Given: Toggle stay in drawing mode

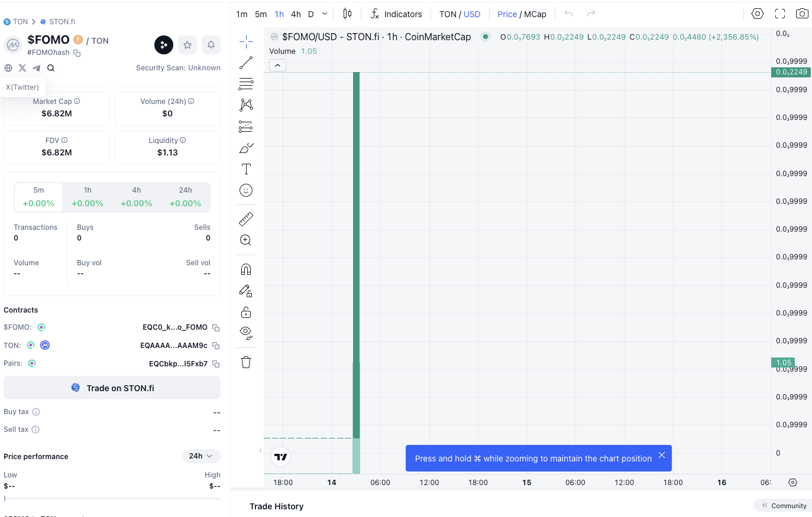Looking at the screenshot, I should pos(246,291).
